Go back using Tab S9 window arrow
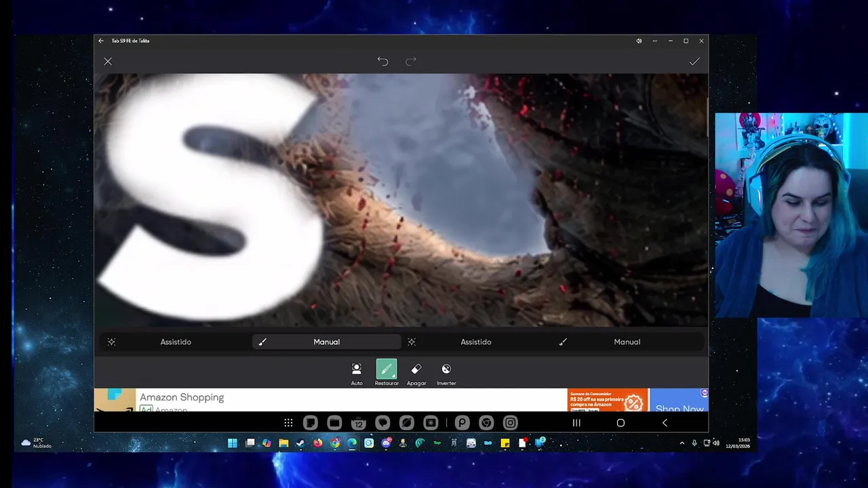The height and width of the screenshot is (488, 868). pyautogui.click(x=101, y=41)
